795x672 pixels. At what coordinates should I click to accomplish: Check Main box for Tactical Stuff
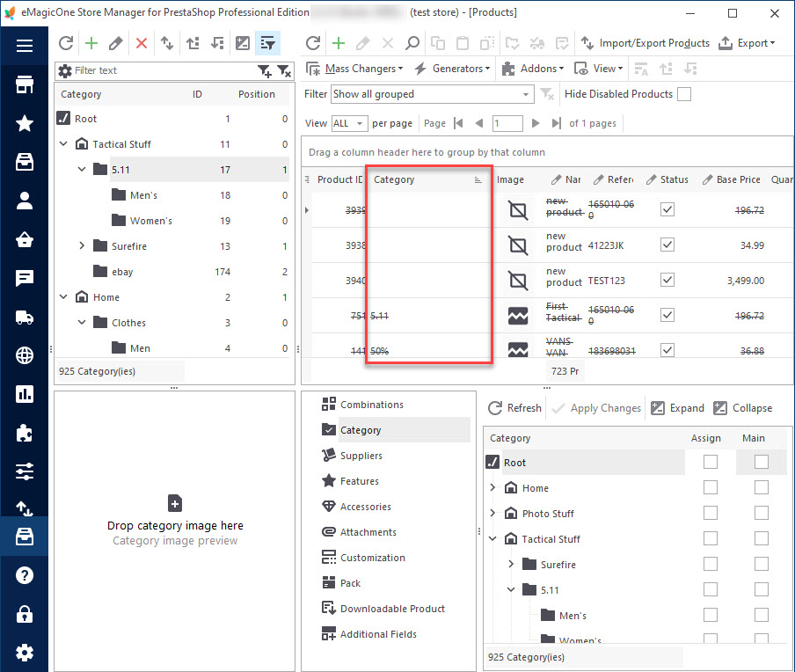click(x=761, y=538)
